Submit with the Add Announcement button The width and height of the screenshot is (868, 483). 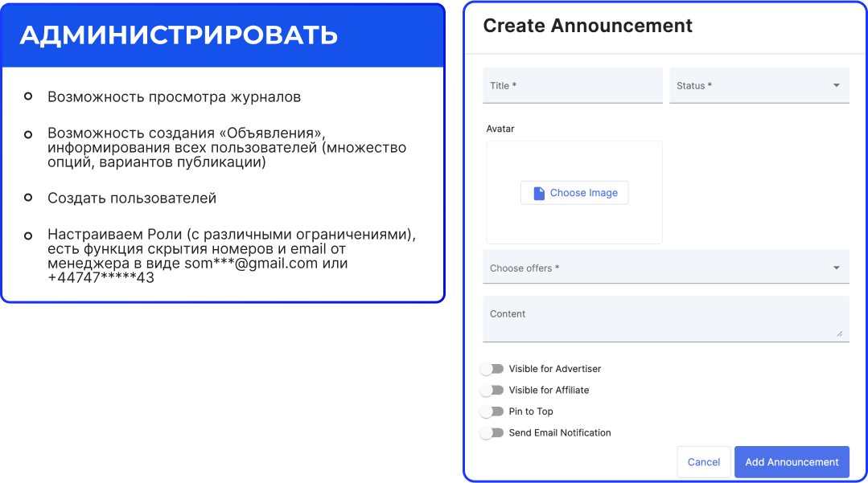click(x=792, y=462)
